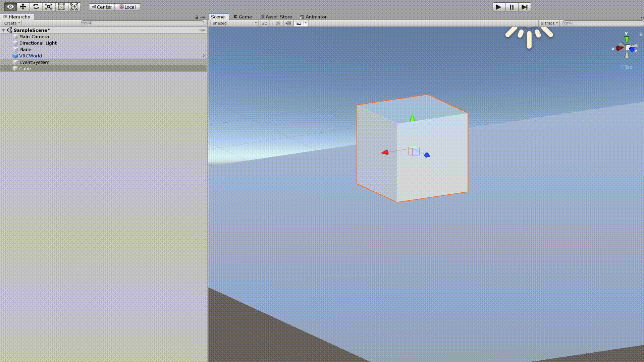The image size is (644, 362).
Task: Click the Step frame button
Action: (x=524, y=7)
